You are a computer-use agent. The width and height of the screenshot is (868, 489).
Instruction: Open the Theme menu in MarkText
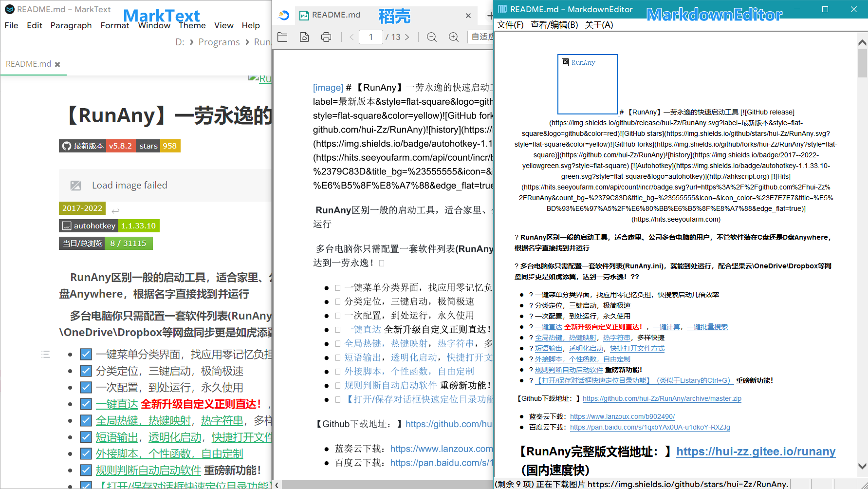tap(192, 25)
